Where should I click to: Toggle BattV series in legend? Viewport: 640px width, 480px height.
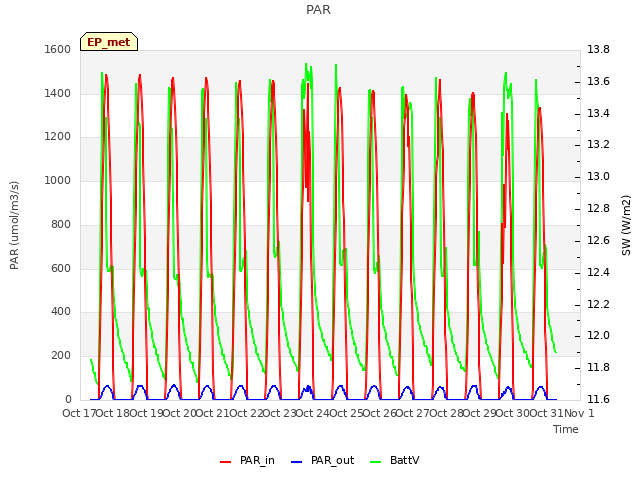pyautogui.click(x=394, y=460)
